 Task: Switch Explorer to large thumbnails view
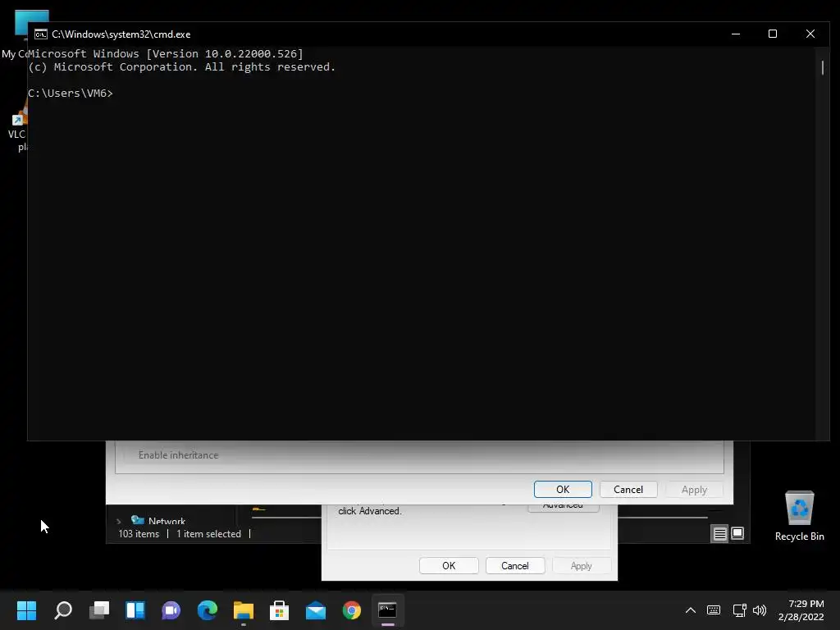coord(737,533)
